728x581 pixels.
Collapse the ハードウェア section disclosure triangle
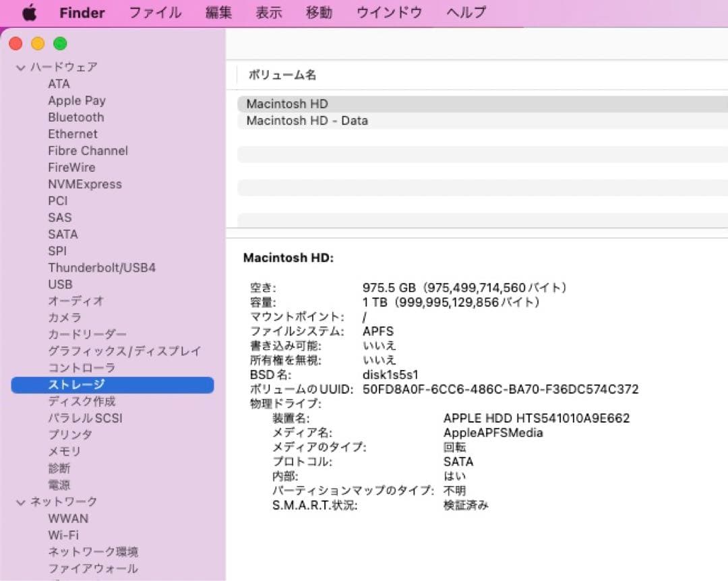click(x=21, y=67)
